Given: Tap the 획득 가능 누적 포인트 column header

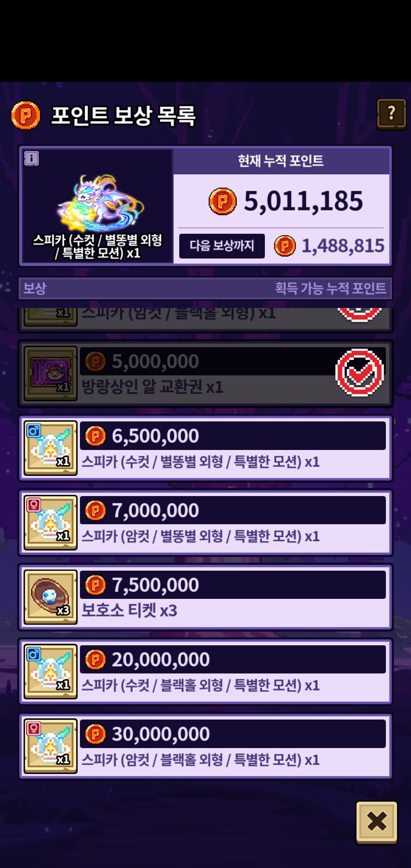Looking at the screenshot, I should coord(330,288).
